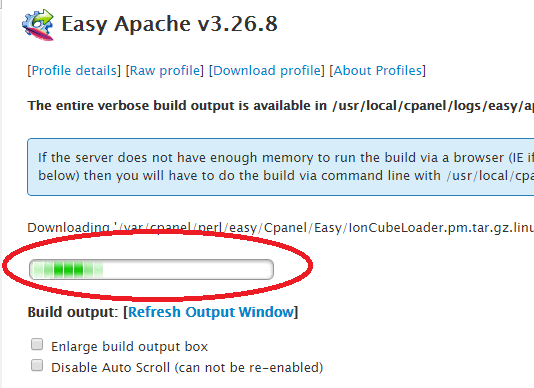Click the Easy Apache v3.26.8 heading

pyautogui.click(x=169, y=24)
